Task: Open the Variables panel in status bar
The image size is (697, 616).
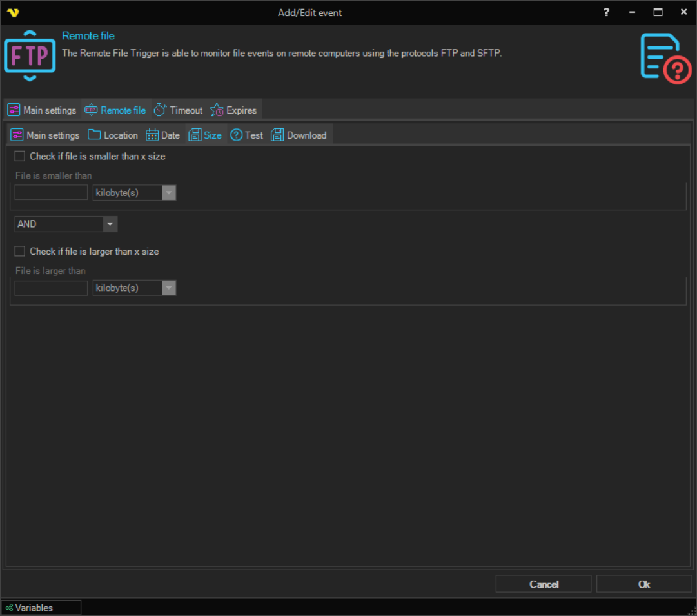Action: [x=41, y=608]
